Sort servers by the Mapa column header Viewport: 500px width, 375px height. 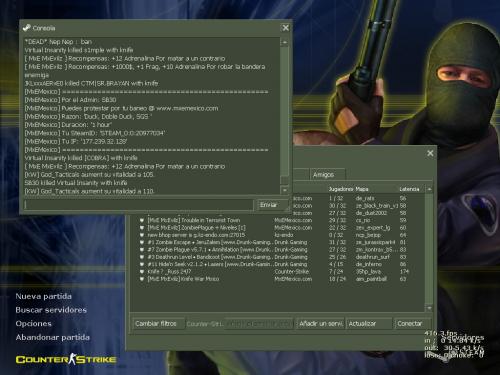[x=362, y=189]
